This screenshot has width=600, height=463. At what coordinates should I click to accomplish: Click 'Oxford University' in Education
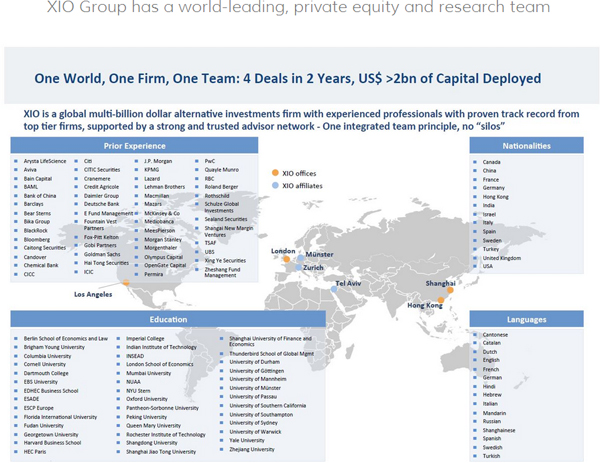pos(147,399)
